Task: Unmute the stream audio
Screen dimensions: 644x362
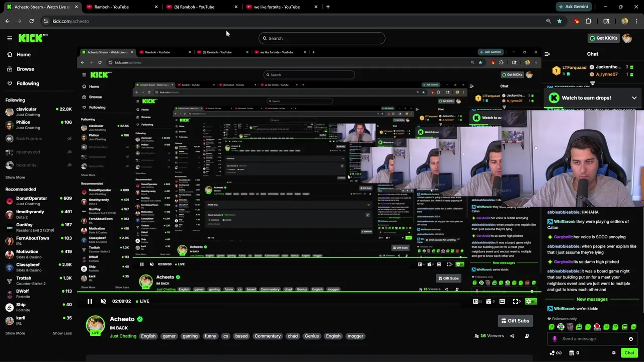Action: [x=104, y=301]
